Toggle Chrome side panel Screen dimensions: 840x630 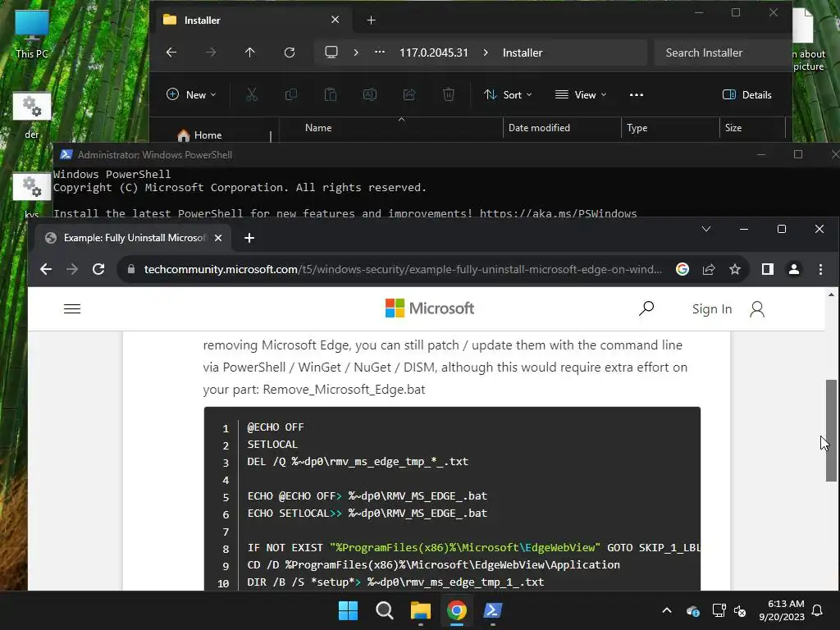pyautogui.click(x=768, y=269)
